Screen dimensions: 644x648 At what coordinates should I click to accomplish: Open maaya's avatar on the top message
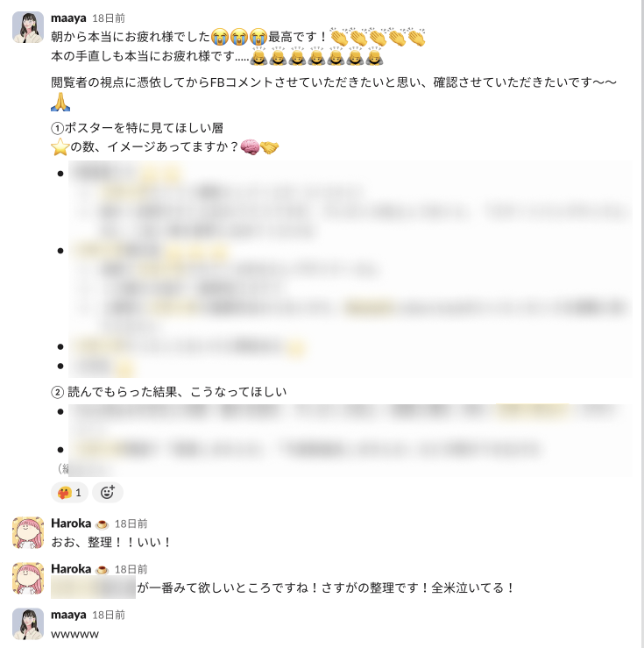pyautogui.click(x=28, y=27)
